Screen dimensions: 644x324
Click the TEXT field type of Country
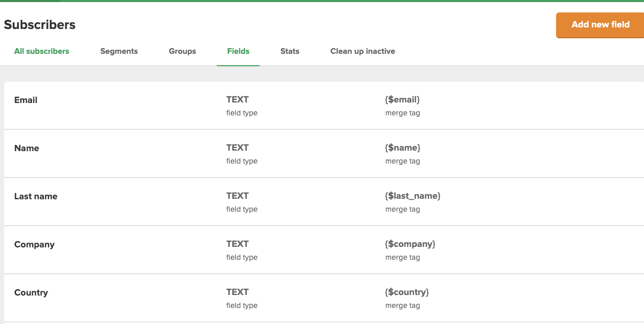237,292
